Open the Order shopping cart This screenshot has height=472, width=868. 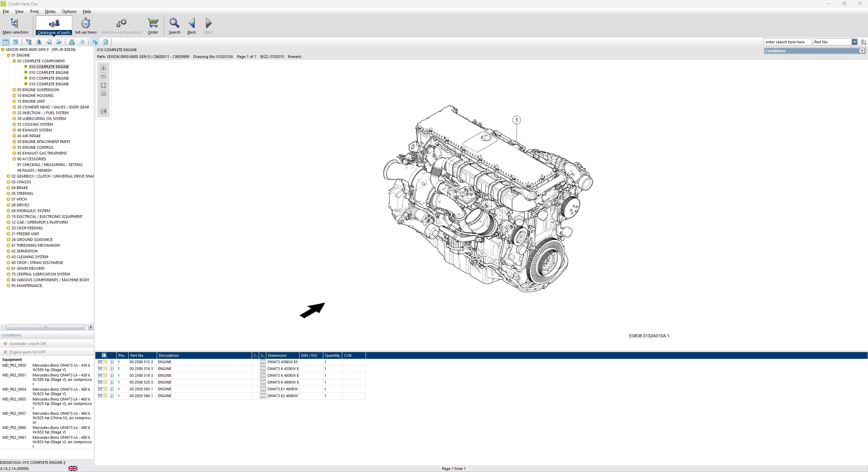click(x=153, y=25)
